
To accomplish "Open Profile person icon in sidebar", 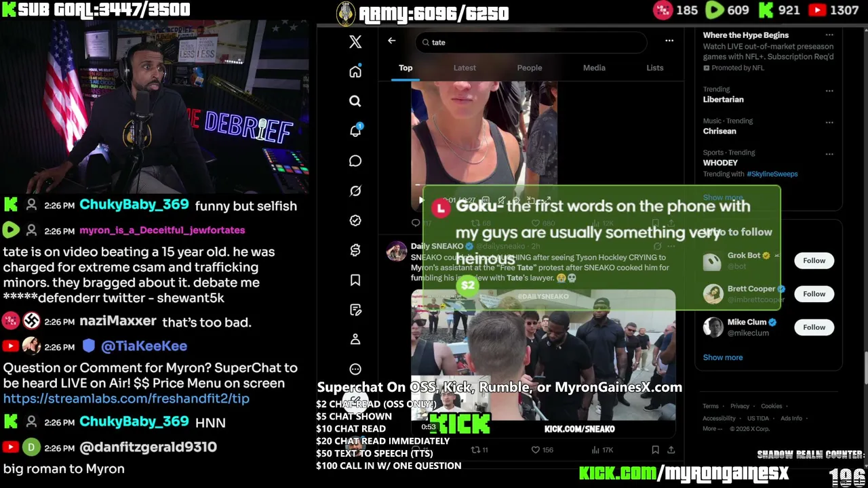I will click(355, 339).
